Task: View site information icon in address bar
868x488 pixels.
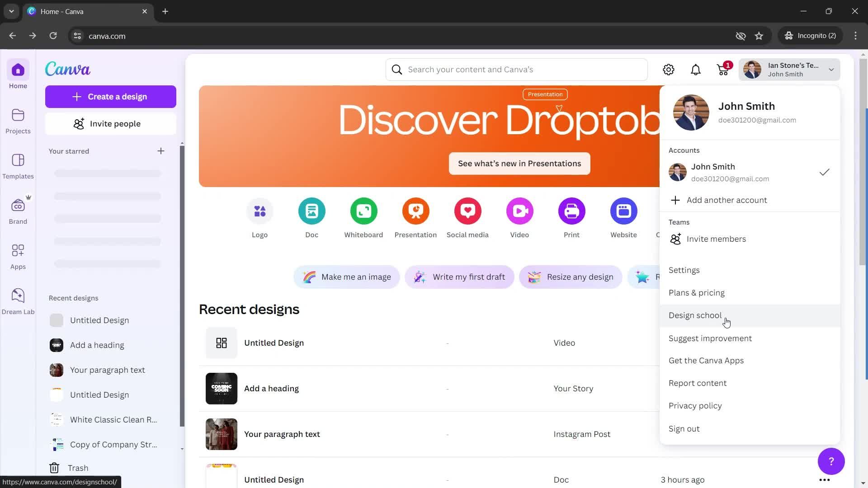Action: pyautogui.click(x=77, y=36)
